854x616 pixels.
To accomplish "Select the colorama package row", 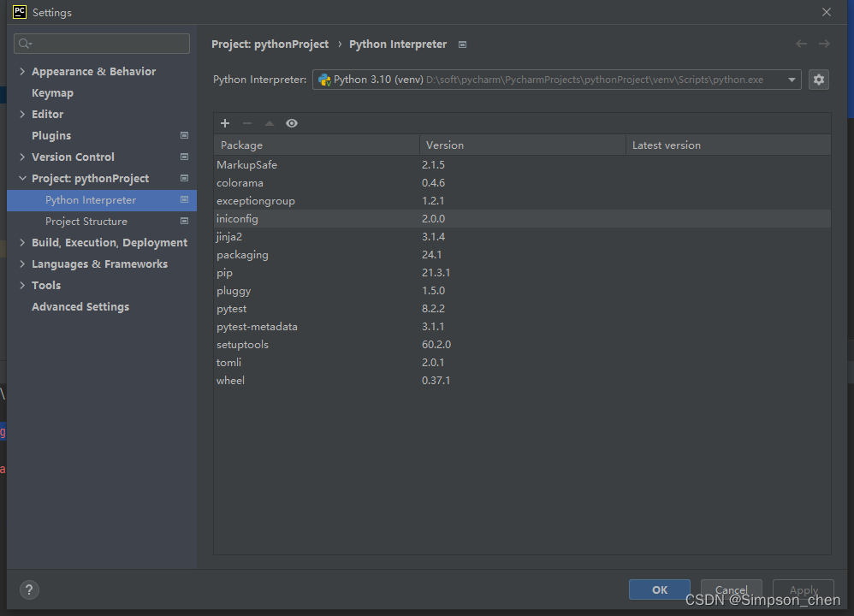I will coord(522,182).
